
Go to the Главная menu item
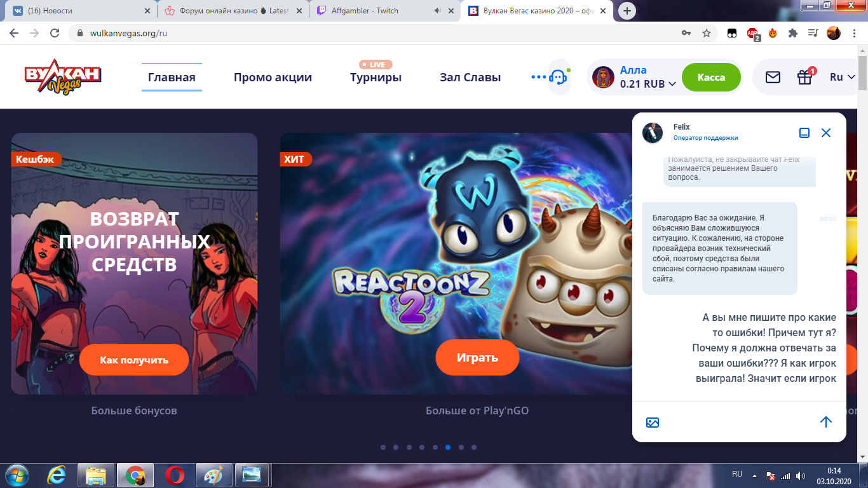172,78
